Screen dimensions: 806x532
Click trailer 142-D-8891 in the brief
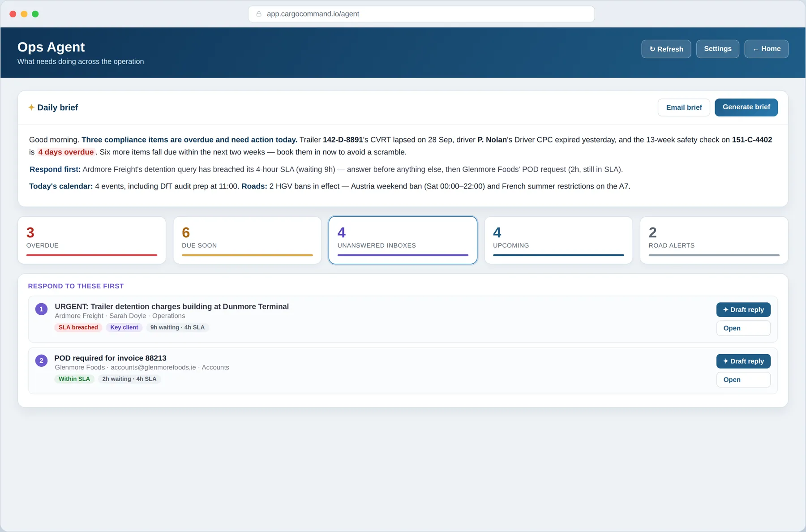click(343, 140)
